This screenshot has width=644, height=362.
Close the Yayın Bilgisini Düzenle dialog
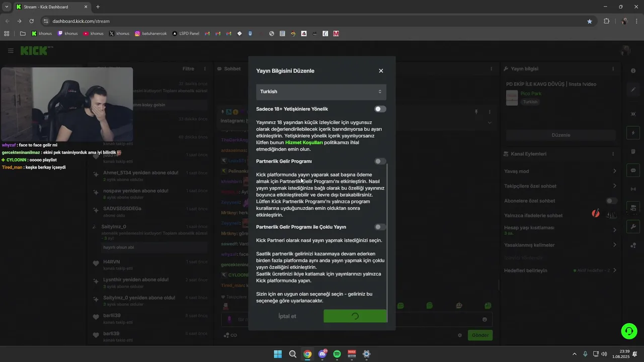tap(381, 71)
